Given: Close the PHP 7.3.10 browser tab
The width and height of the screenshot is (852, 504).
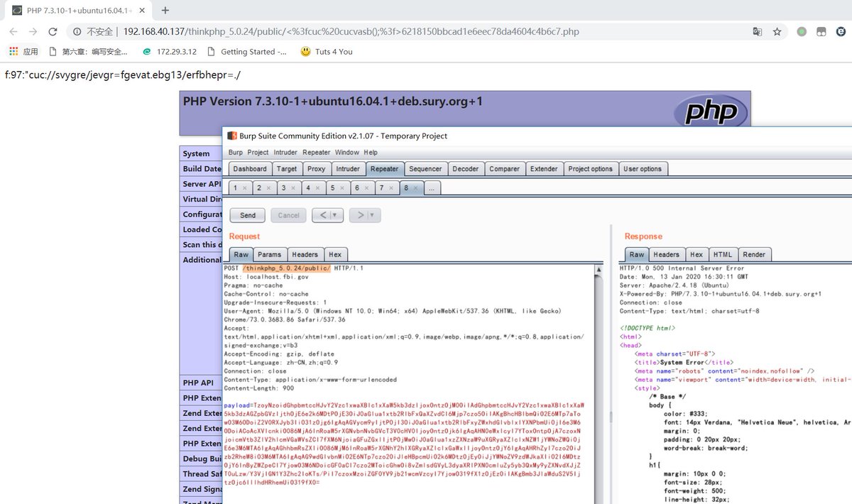Looking at the screenshot, I should point(143,10).
